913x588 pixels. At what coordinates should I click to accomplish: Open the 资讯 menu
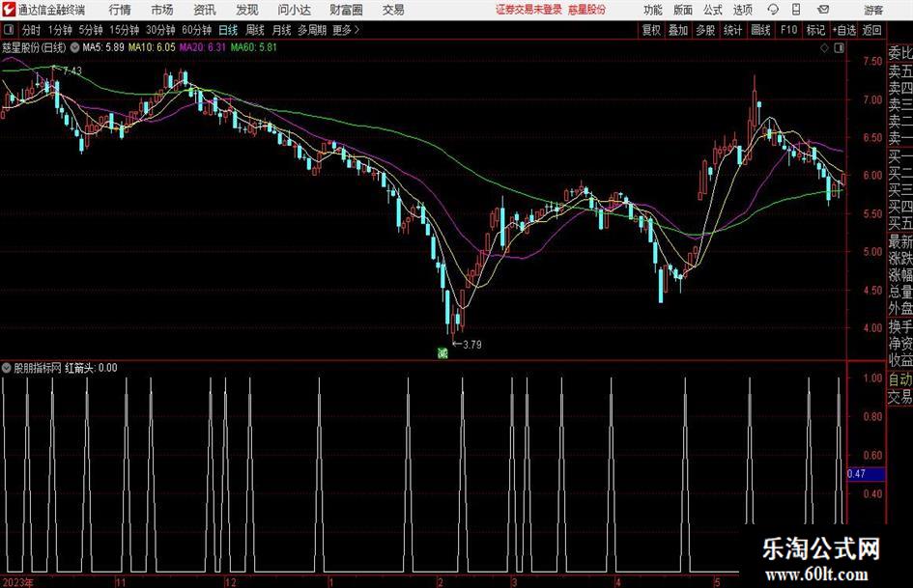205,10
